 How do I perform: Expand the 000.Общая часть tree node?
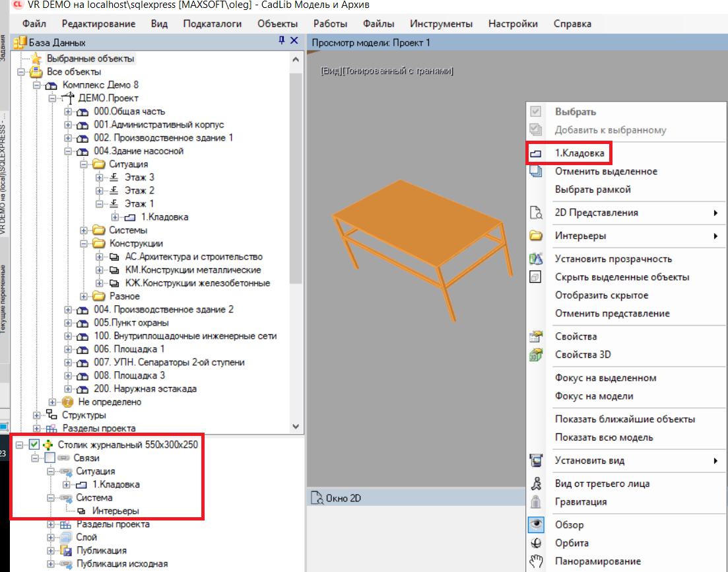[x=68, y=112]
